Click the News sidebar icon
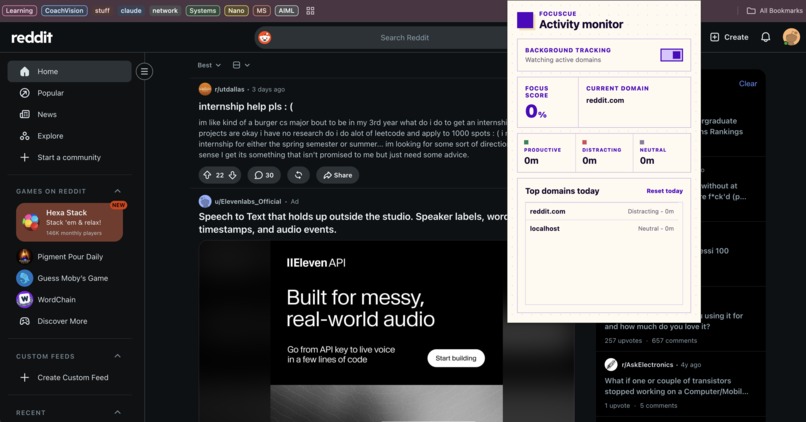806x422 pixels. [24, 114]
